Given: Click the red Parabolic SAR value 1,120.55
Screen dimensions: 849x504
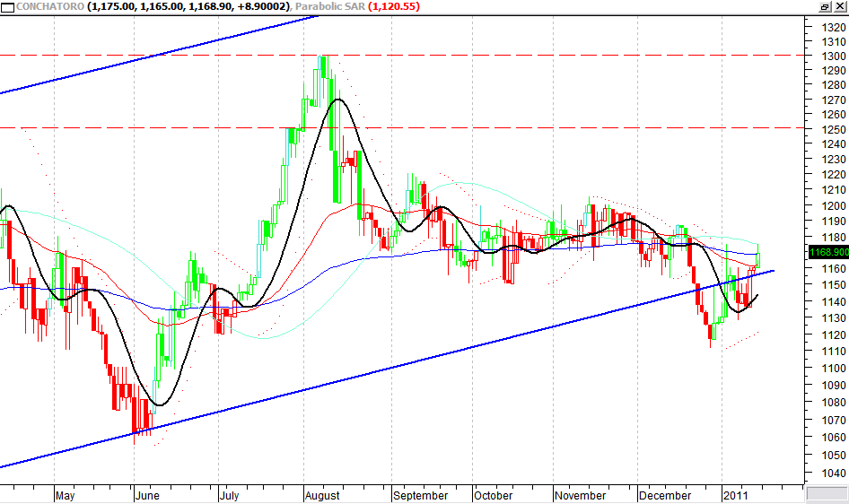Looking at the screenshot, I should [x=394, y=6].
